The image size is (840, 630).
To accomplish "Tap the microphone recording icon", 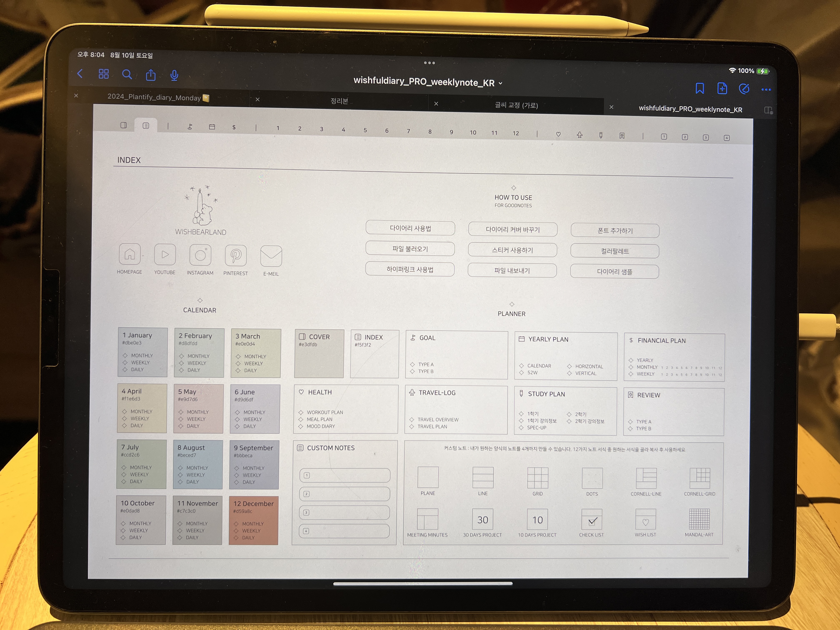I will [174, 76].
